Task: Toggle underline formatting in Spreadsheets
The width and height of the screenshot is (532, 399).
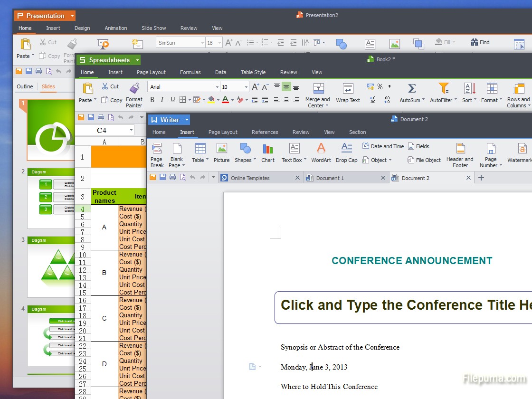Action: pos(172,100)
